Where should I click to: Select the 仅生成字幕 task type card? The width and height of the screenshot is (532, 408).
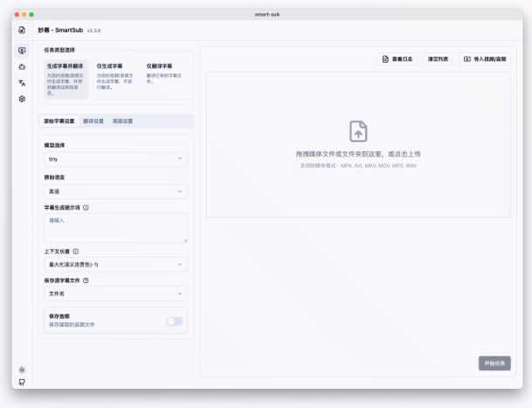[x=115, y=80]
